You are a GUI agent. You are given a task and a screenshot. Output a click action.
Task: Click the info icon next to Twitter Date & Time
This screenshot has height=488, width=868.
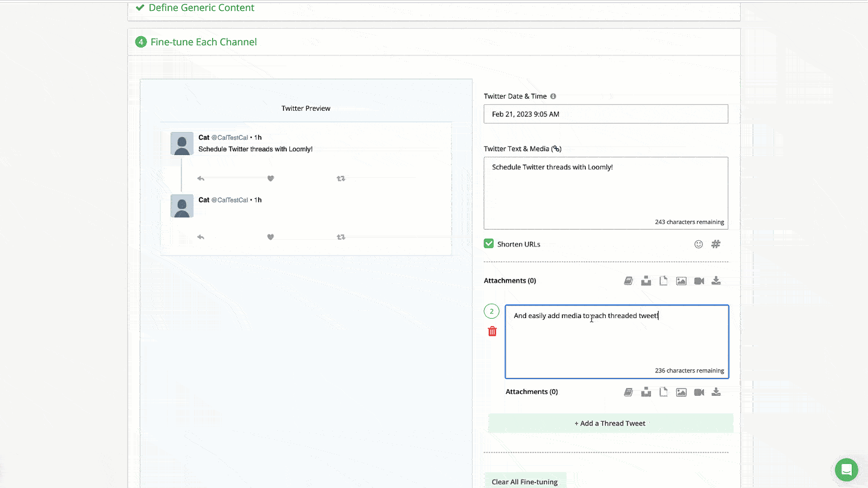pos(553,96)
